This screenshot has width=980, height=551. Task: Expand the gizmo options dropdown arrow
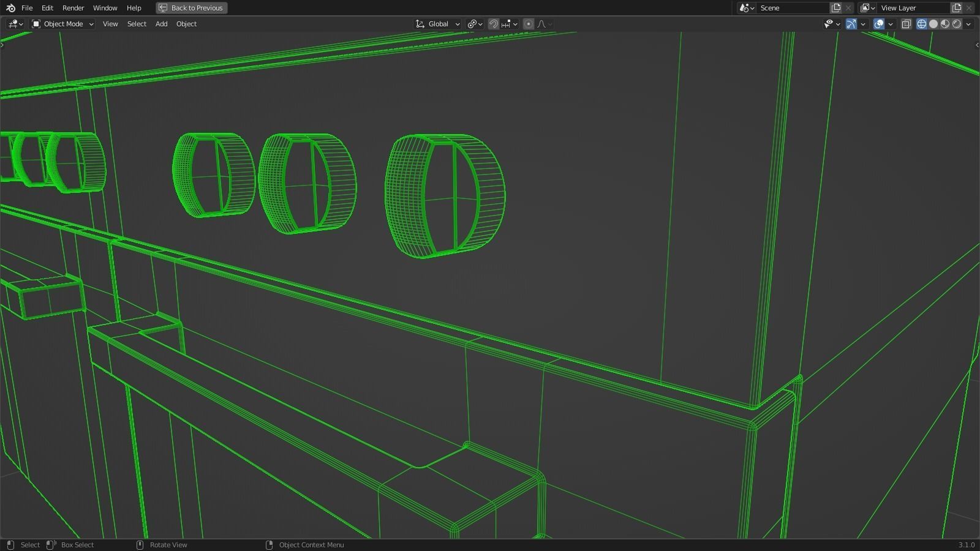863,24
